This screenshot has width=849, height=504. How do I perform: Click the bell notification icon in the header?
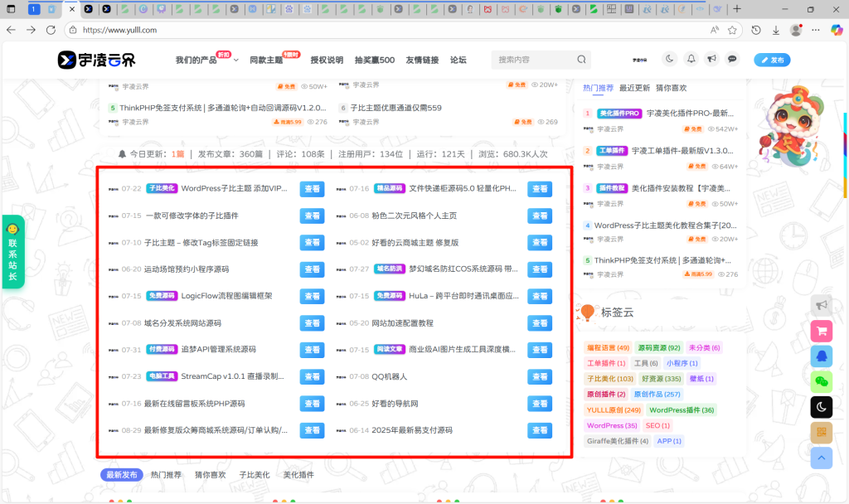pos(691,59)
